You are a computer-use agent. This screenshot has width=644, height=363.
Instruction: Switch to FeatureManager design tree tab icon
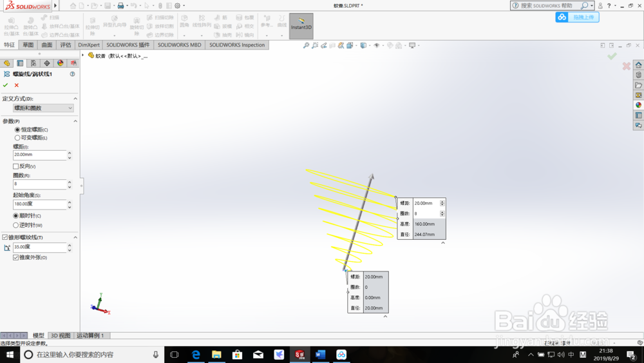click(6, 63)
